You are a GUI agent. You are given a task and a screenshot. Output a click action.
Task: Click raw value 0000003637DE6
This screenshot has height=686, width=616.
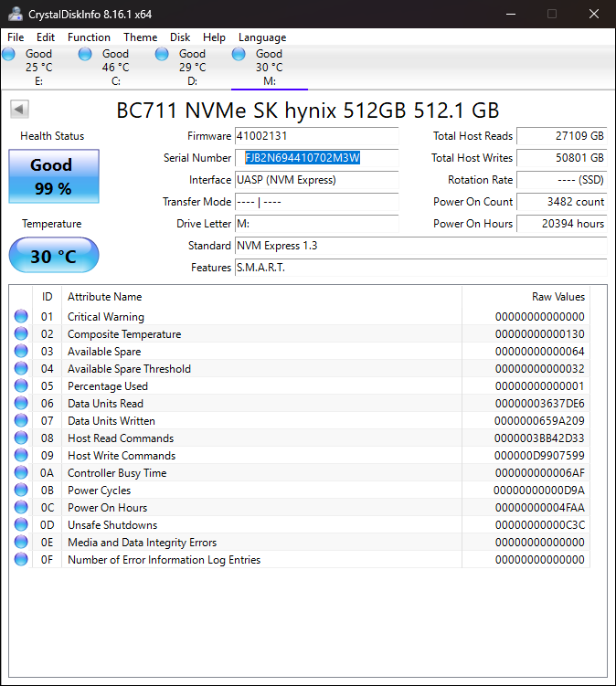click(x=540, y=404)
